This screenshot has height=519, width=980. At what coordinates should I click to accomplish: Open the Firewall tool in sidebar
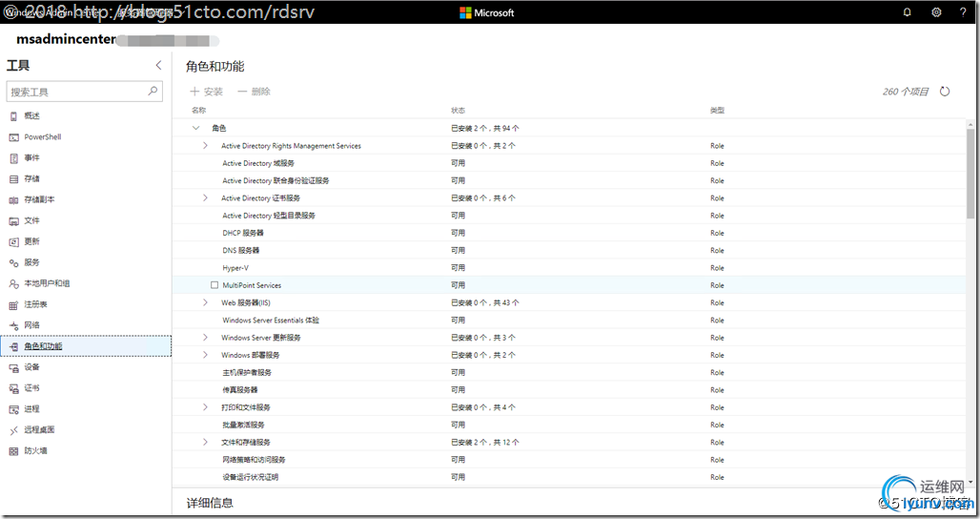click(x=35, y=450)
